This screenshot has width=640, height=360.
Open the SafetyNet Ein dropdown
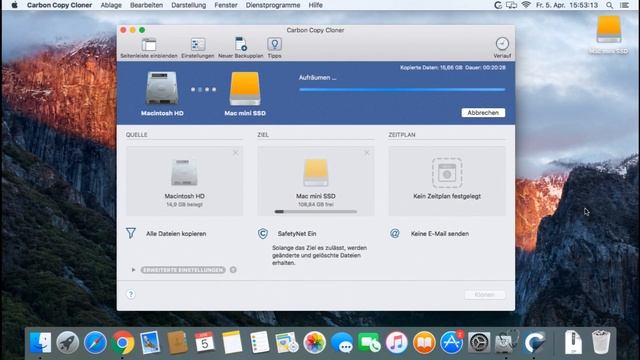(297, 233)
